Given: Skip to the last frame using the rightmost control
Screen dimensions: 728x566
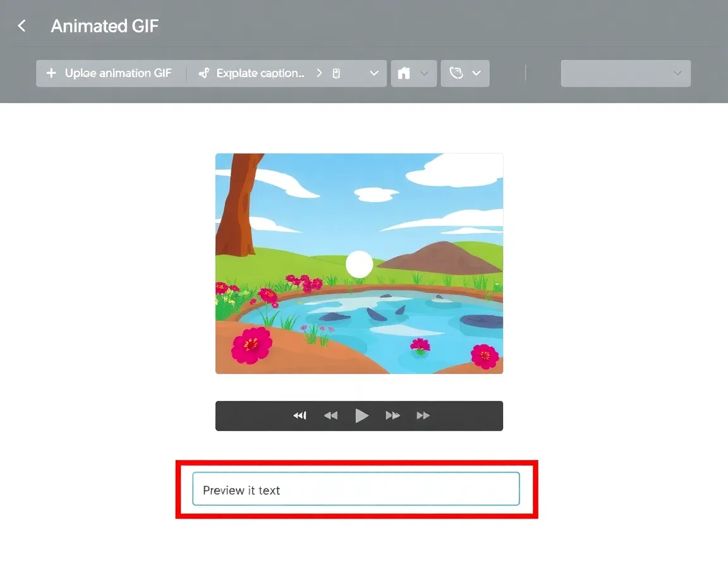Looking at the screenshot, I should (x=423, y=416).
